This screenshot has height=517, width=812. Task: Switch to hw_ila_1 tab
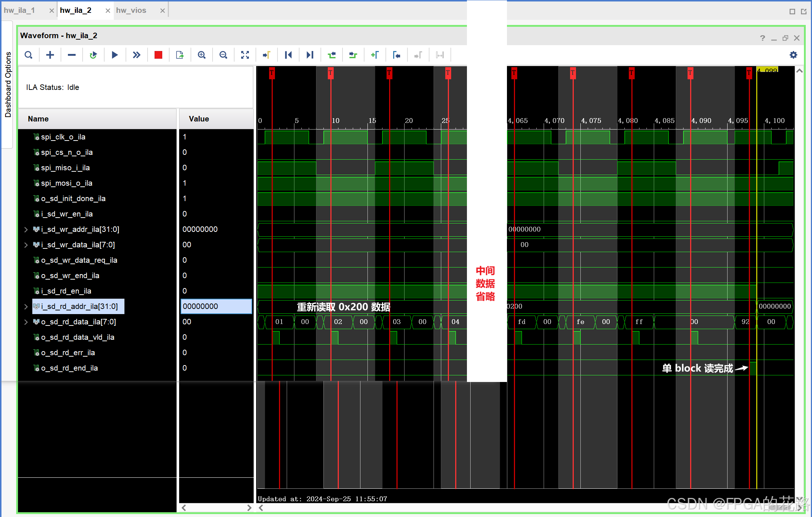click(19, 10)
